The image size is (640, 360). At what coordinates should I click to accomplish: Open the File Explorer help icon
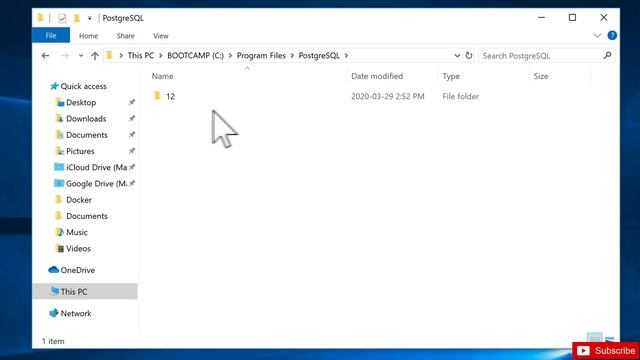tap(612, 36)
